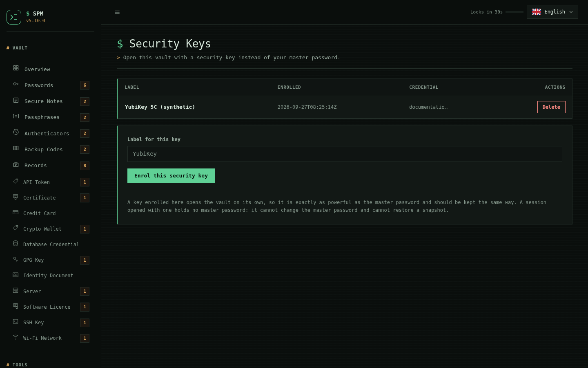Open the Software Licence category

pyautogui.click(x=51, y=307)
